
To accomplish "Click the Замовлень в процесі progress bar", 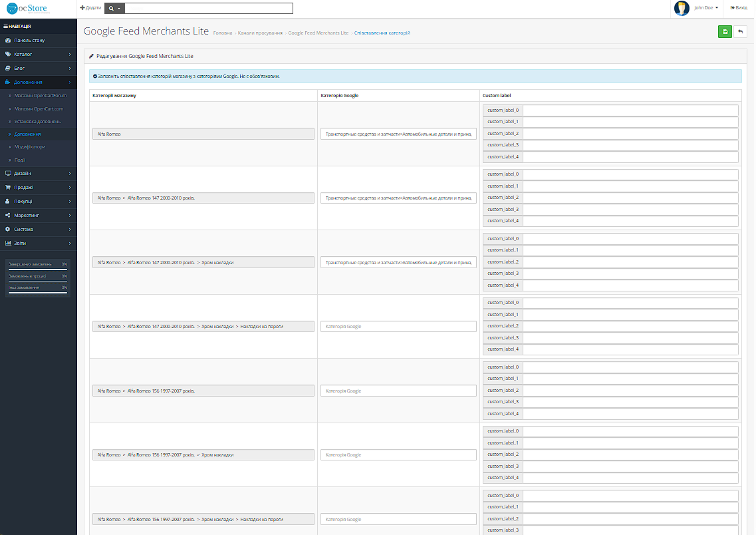I will (38, 281).
